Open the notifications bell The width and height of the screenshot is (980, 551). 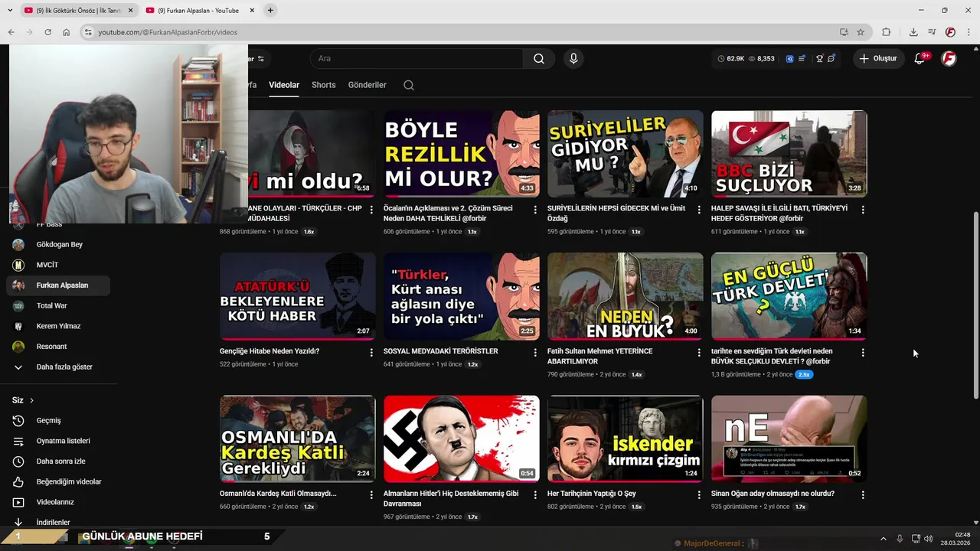point(920,59)
